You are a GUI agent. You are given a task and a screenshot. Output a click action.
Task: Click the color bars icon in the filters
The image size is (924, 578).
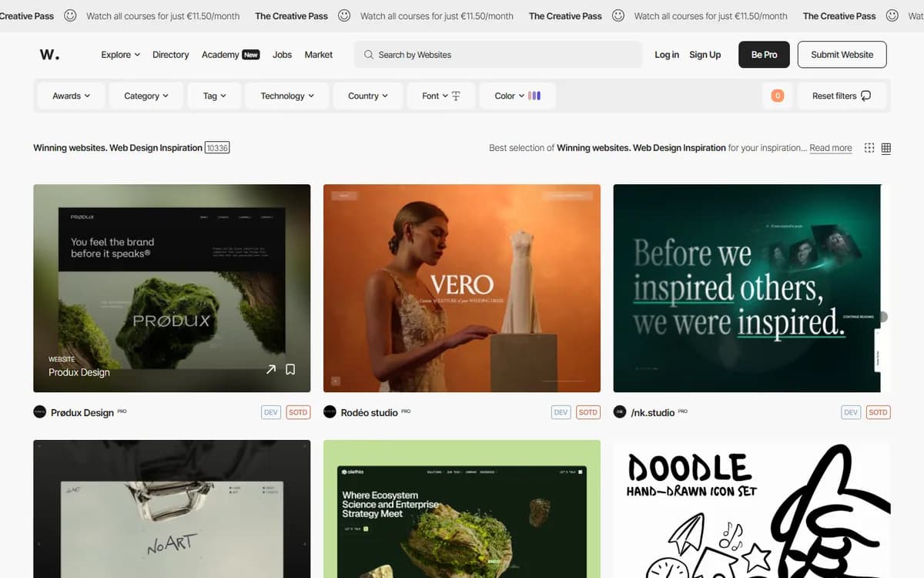point(534,96)
